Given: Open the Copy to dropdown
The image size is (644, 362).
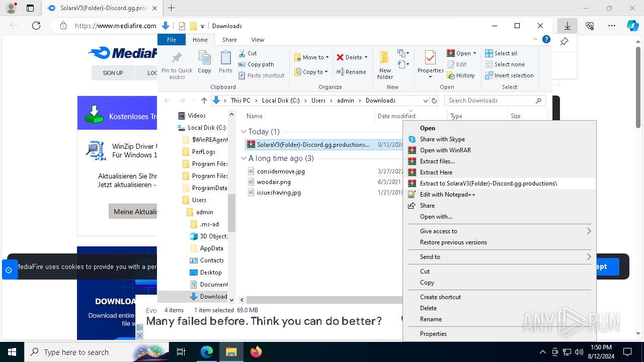Looking at the screenshot, I should pos(311,72).
